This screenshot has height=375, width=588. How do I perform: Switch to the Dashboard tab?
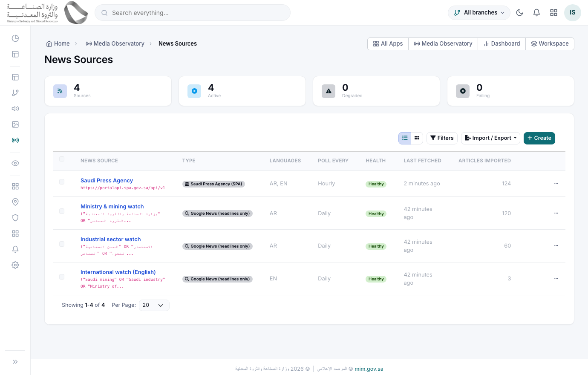pos(502,44)
